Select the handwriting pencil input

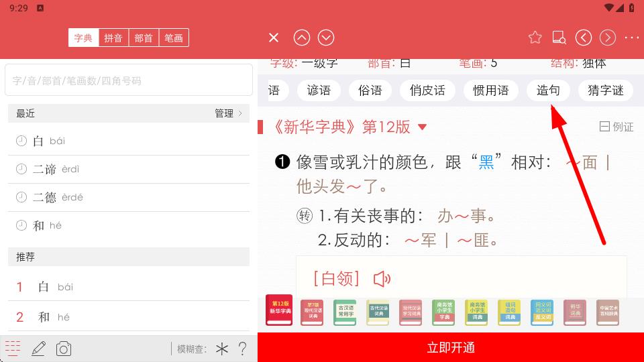(38, 349)
